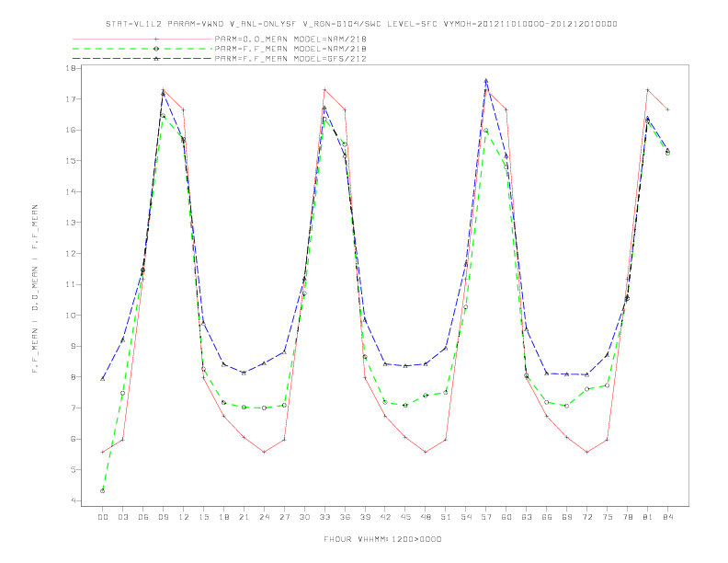
Task: Click red plus data point at hour 84
Action: click(667, 109)
